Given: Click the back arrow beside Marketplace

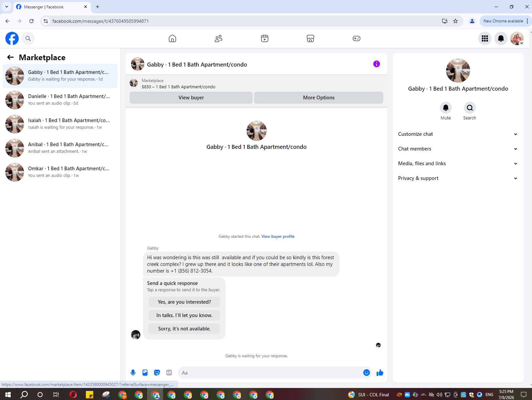Looking at the screenshot, I should point(10,57).
